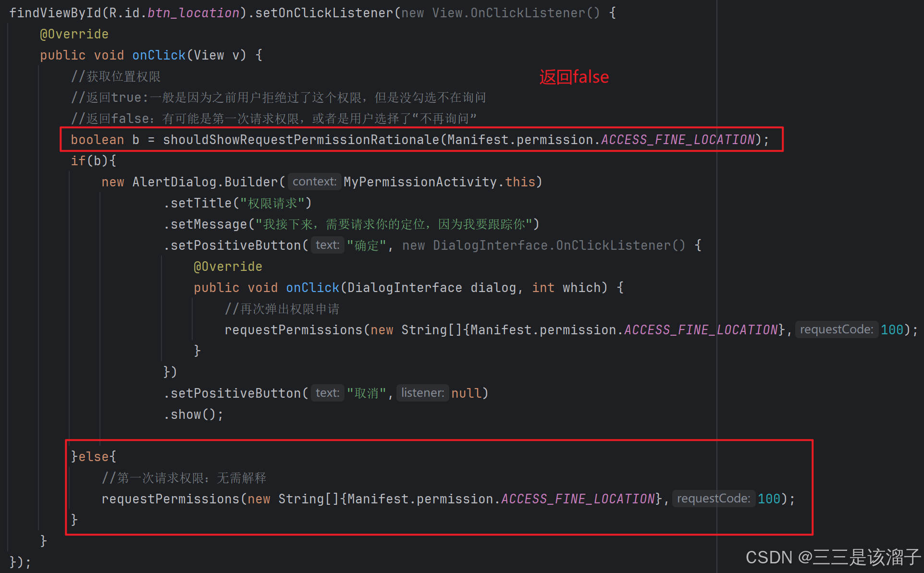Click requestPermissions call inside dialog onClick

(x=293, y=330)
